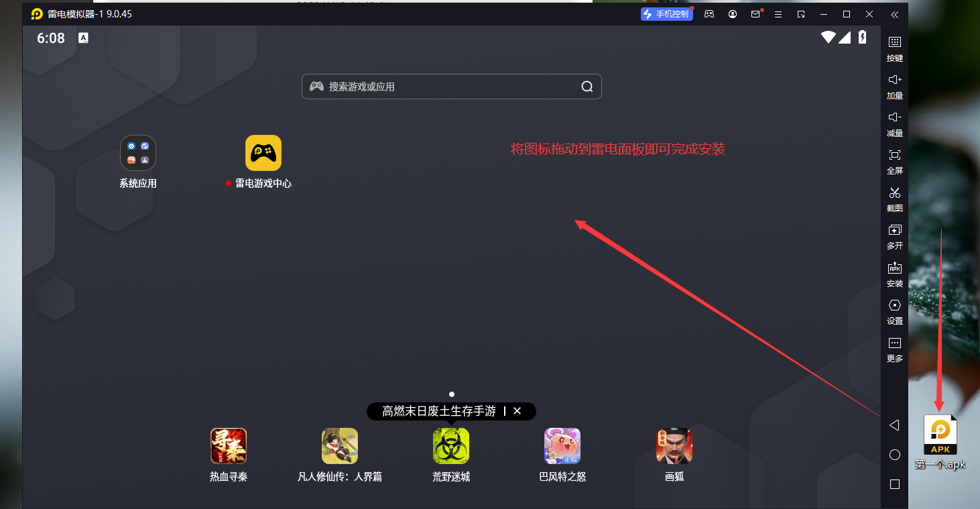The width and height of the screenshot is (980, 509).
Task: Click Android recent apps square button
Action: tap(894, 484)
